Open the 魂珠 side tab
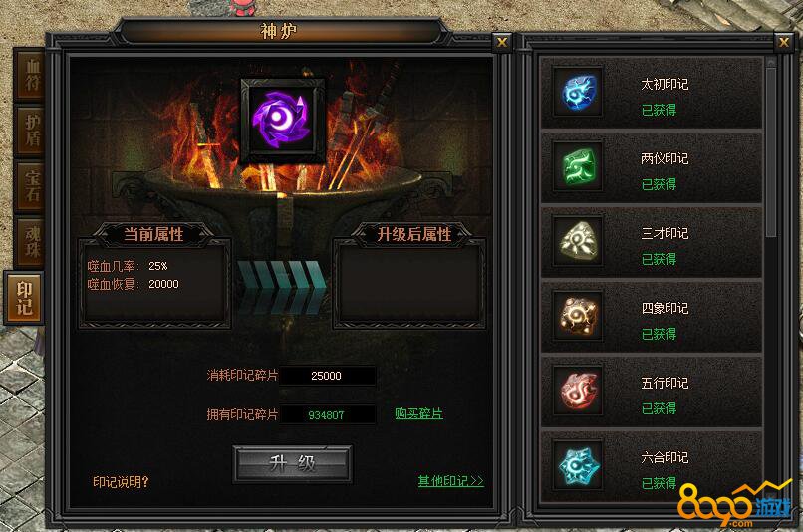The height and width of the screenshot is (532, 803). pos(31,242)
